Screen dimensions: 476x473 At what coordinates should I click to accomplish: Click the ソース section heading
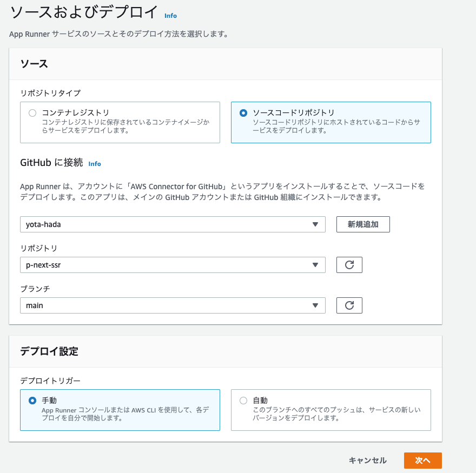pyautogui.click(x=34, y=64)
